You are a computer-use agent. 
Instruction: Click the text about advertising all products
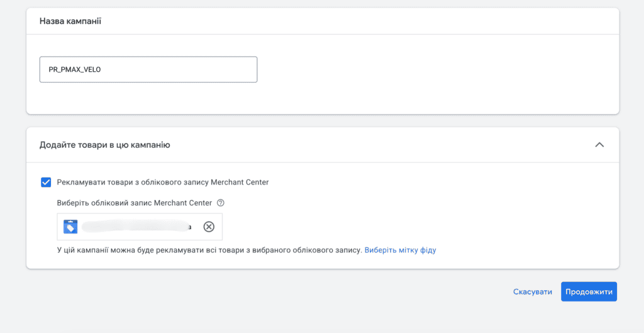209,250
